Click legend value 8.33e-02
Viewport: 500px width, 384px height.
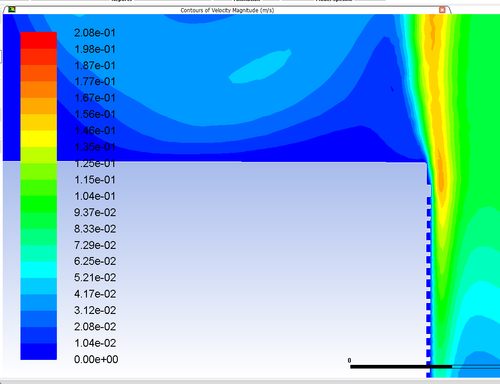(x=95, y=229)
